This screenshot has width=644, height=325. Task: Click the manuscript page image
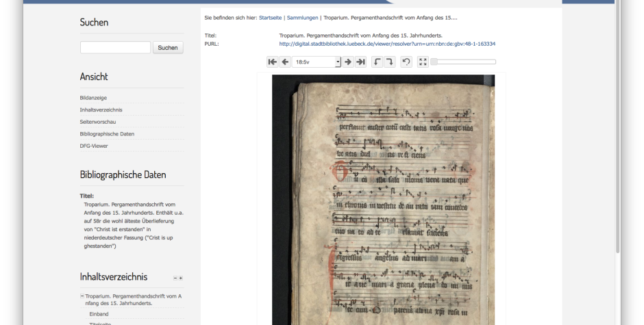383,200
